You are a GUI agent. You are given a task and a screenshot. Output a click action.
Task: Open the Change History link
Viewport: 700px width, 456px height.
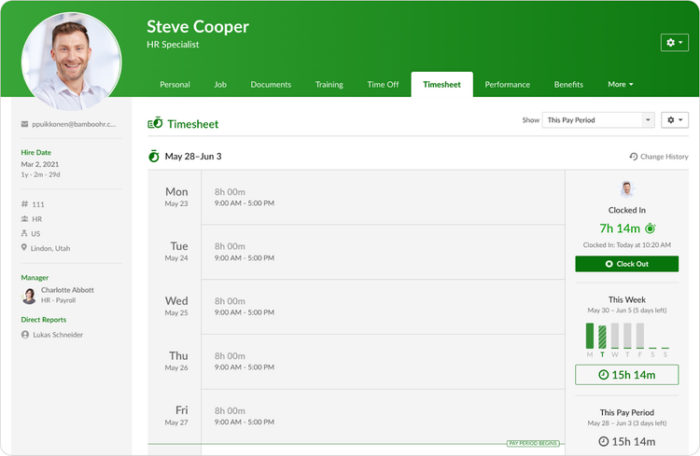pos(663,157)
